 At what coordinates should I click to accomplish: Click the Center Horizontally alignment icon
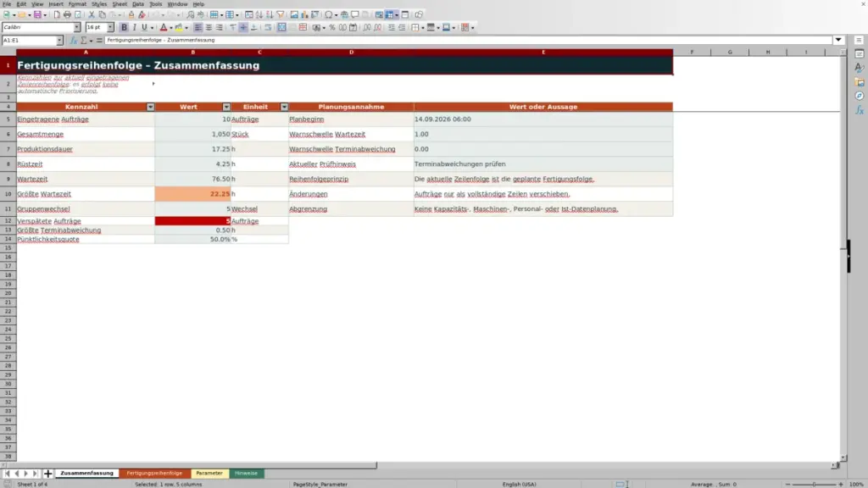(209, 28)
